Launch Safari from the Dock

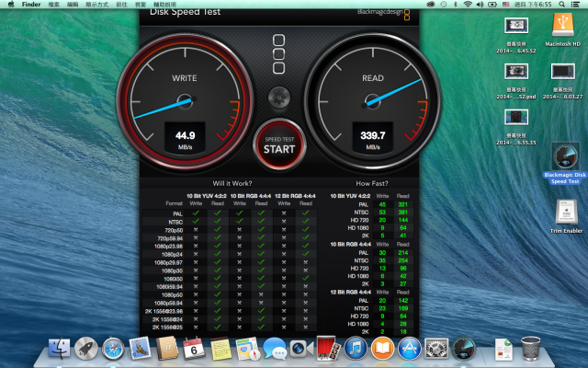pyautogui.click(x=113, y=349)
